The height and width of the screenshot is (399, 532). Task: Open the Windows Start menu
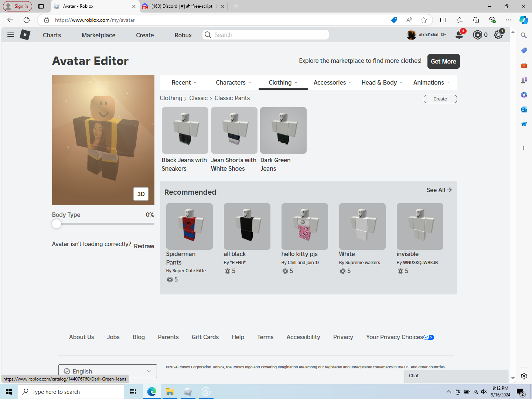tap(9, 392)
